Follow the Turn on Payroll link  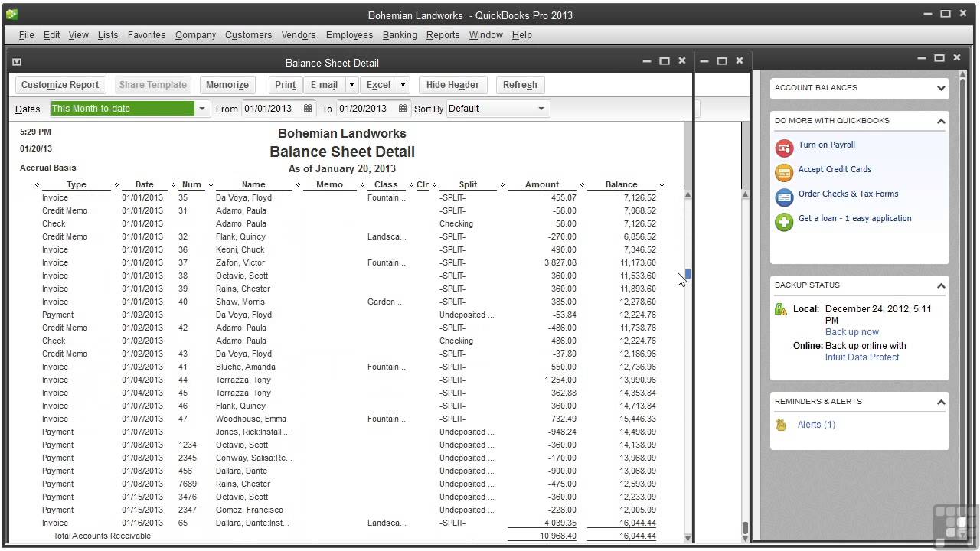tap(826, 145)
